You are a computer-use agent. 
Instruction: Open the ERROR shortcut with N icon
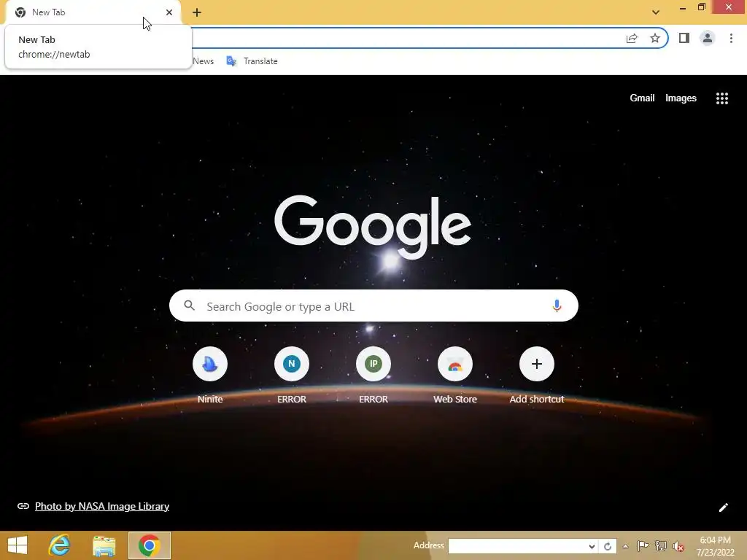coord(292,376)
